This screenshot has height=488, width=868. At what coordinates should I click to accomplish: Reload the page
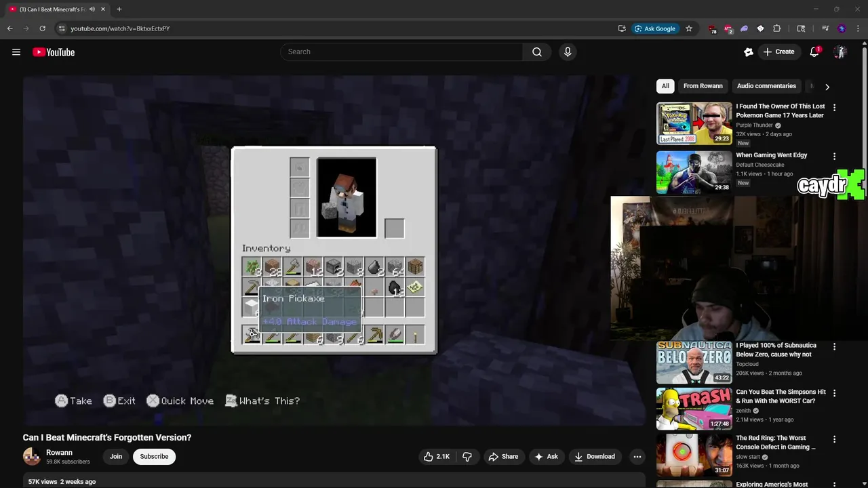pyautogui.click(x=42, y=28)
